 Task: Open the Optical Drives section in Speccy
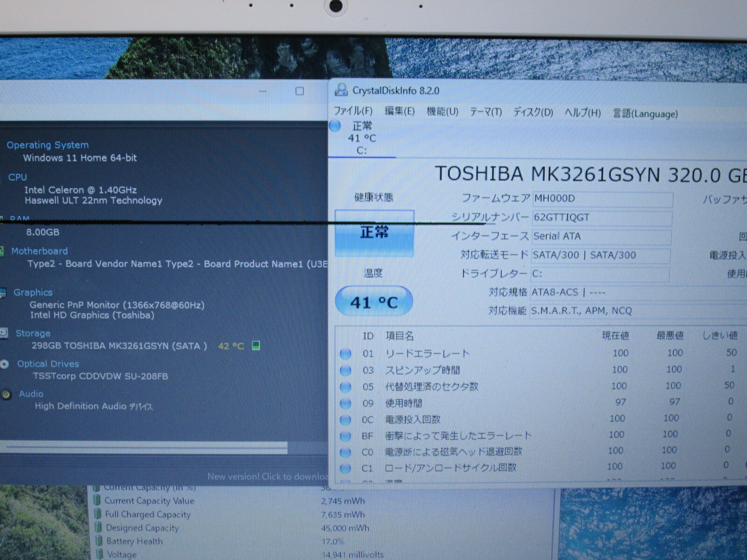(x=48, y=364)
